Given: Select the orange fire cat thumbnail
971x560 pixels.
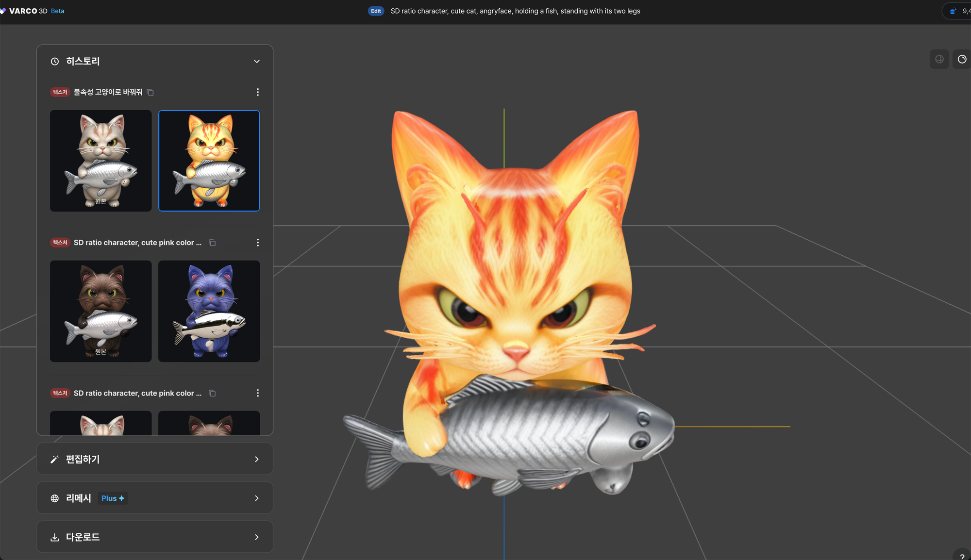Looking at the screenshot, I should point(209,161).
